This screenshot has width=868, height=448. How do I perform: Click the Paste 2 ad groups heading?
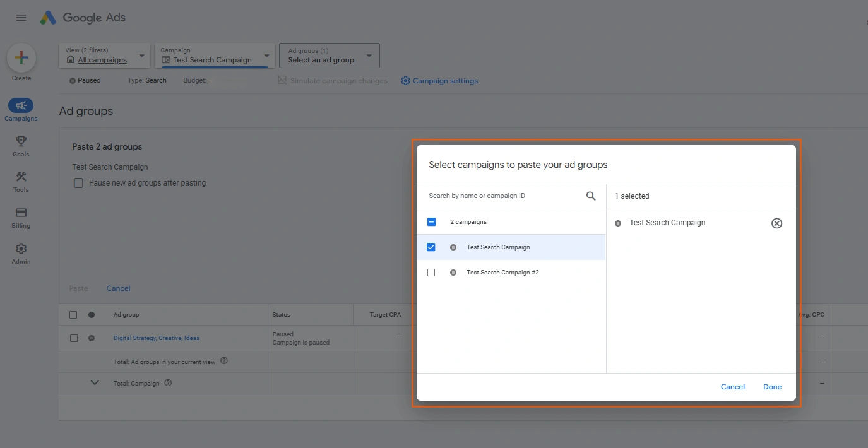coord(107,147)
